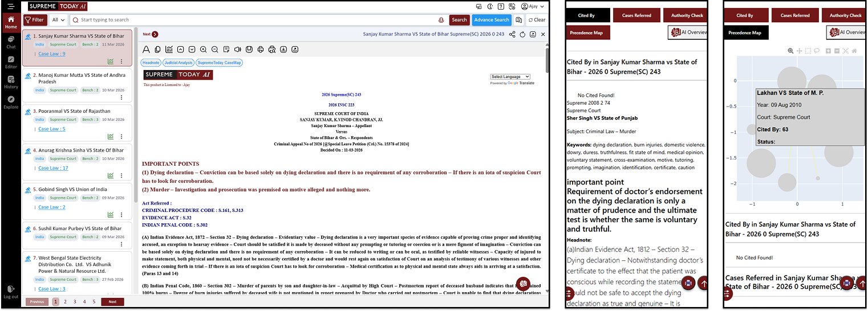Open SupremeToday CaseMap tab
Screen dimensions: 868x311
click(x=220, y=63)
